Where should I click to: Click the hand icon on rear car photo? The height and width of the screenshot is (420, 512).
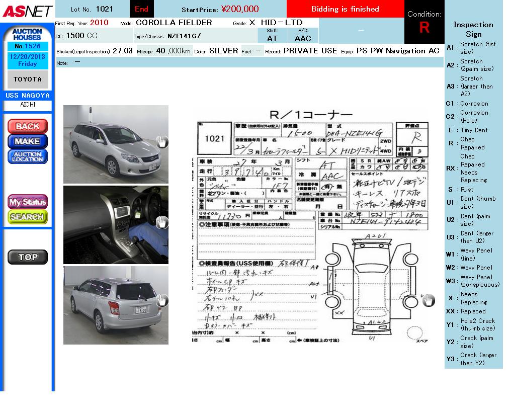tap(161, 301)
